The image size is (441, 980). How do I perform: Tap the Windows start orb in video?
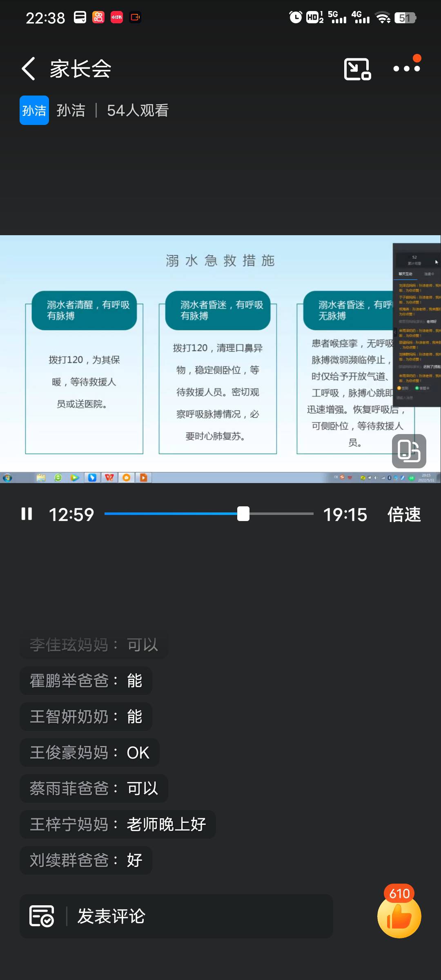[x=7, y=478]
